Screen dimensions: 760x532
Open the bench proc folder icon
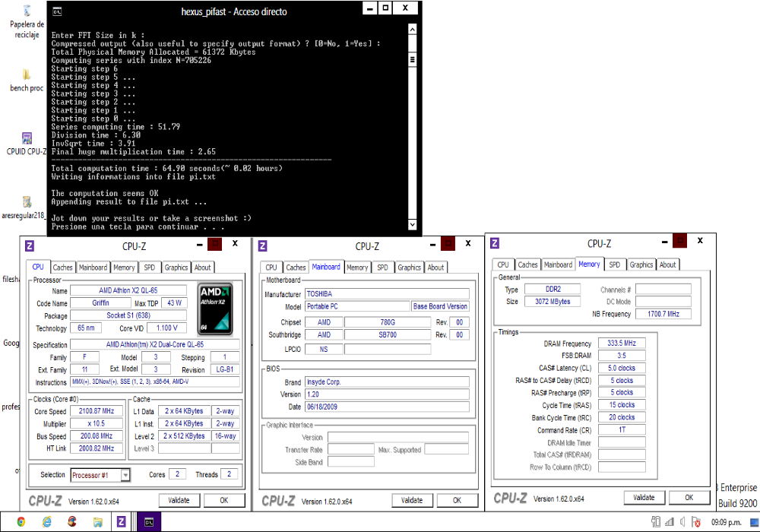tap(27, 81)
